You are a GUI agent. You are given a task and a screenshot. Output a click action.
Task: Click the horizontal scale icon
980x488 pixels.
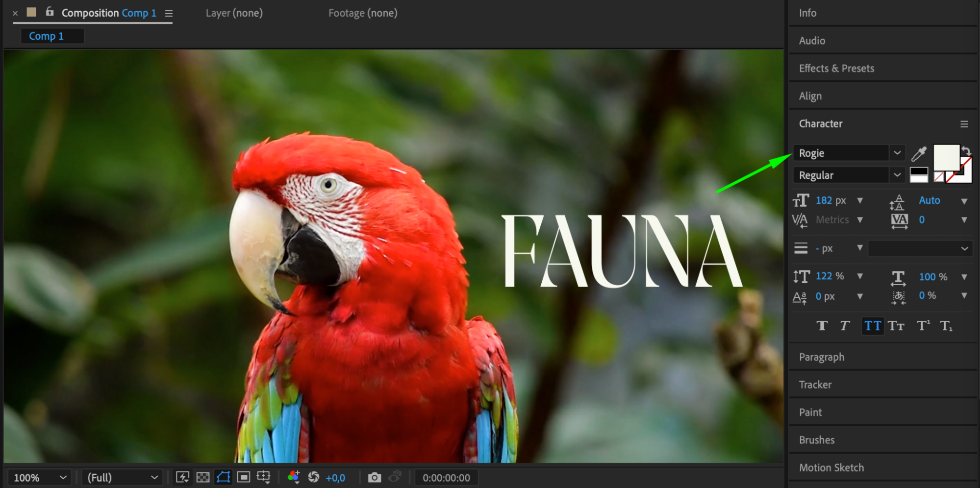pyautogui.click(x=898, y=278)
